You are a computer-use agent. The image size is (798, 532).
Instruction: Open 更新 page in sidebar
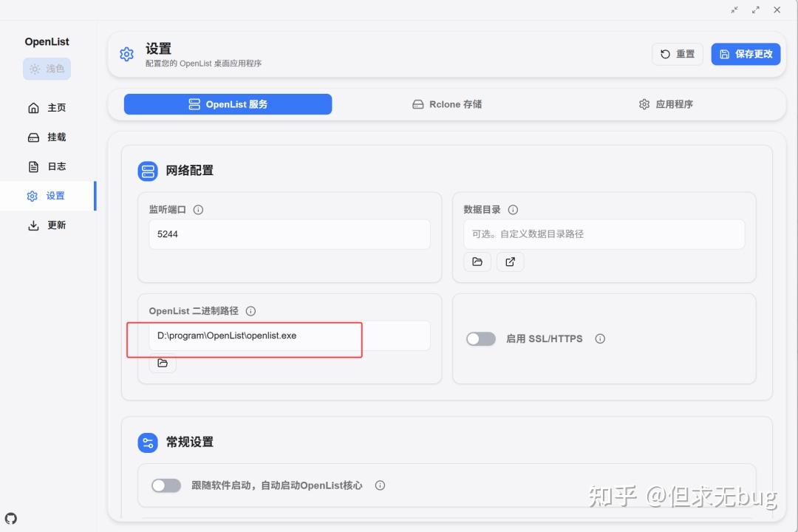(47, 225)
